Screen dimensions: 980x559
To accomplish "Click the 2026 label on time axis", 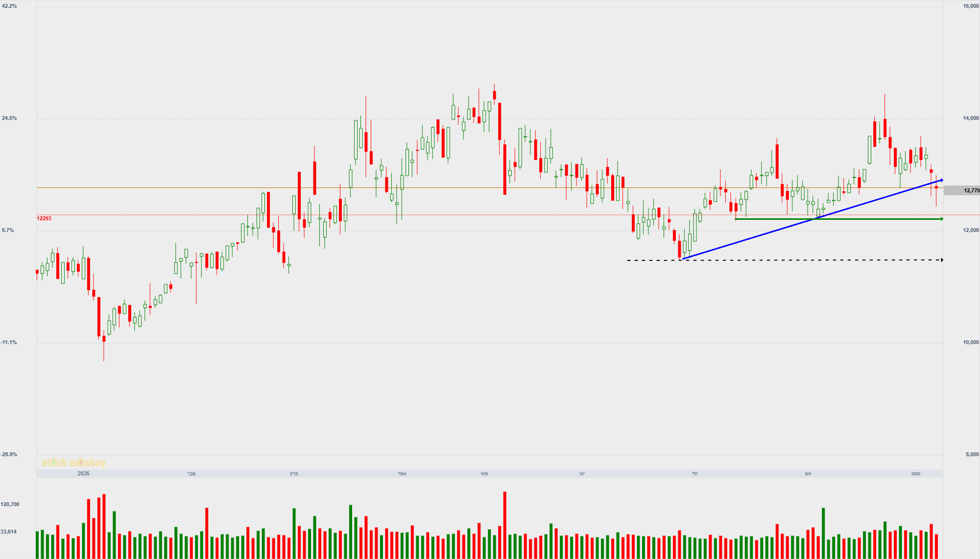I will pyautogui.click(x=84, y=473).
